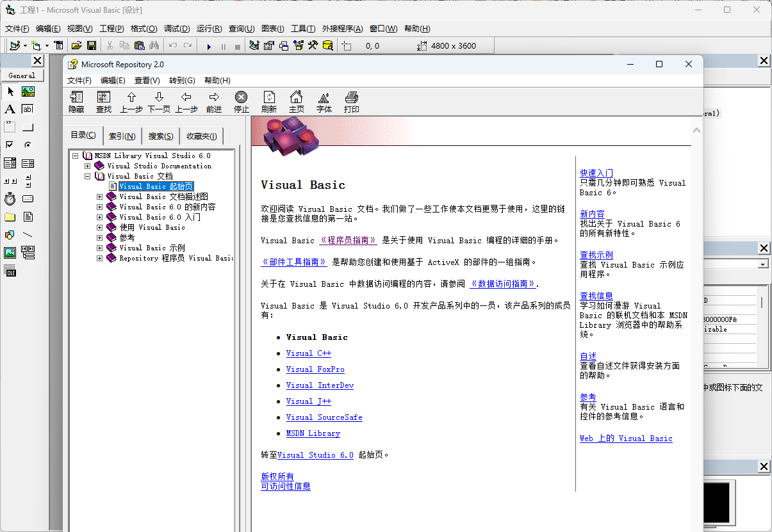Select the Timer control tool
The height and width of the screenshot is (532, 772).
click(x=10, y=199)
